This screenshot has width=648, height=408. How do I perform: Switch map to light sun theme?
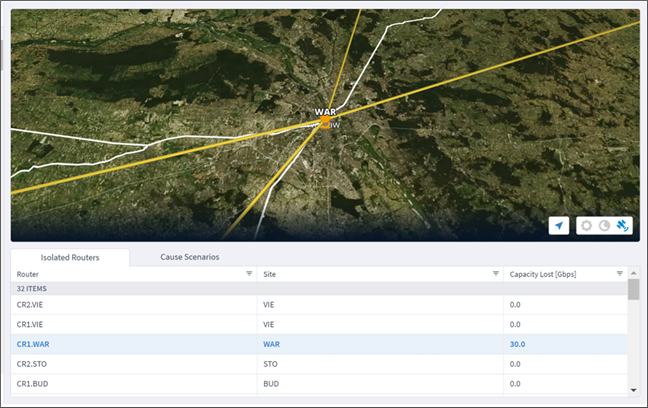point(586,226)
